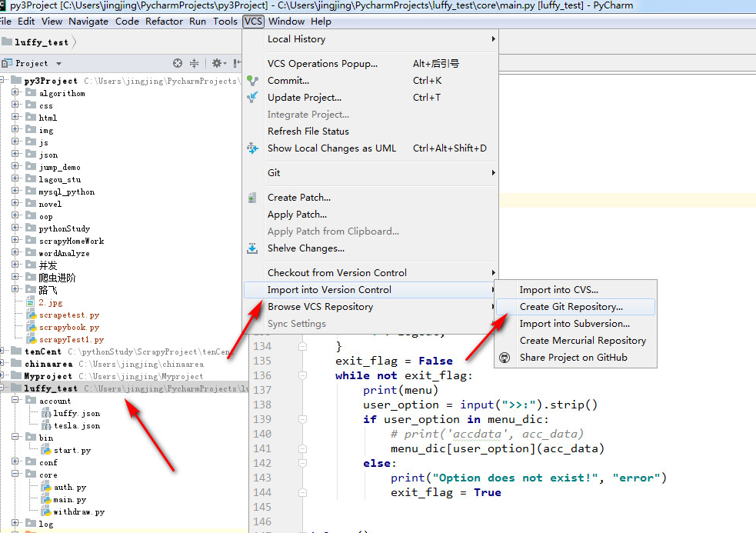Collapse the core folder
The height and width of the screenshot is (533, 756).
pyautogui.click(x=15, y=474)
